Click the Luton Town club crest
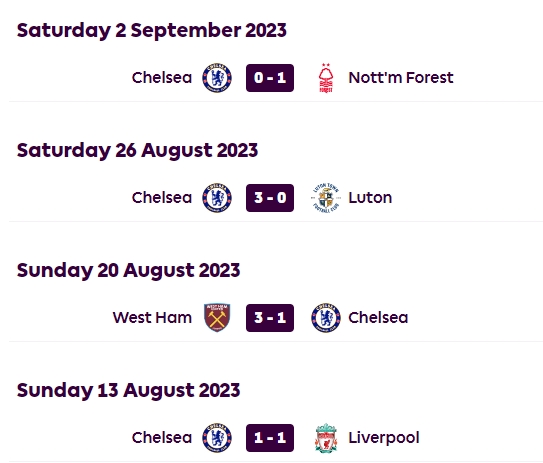Screen dimensions: 543x463 tap(326, 198)
